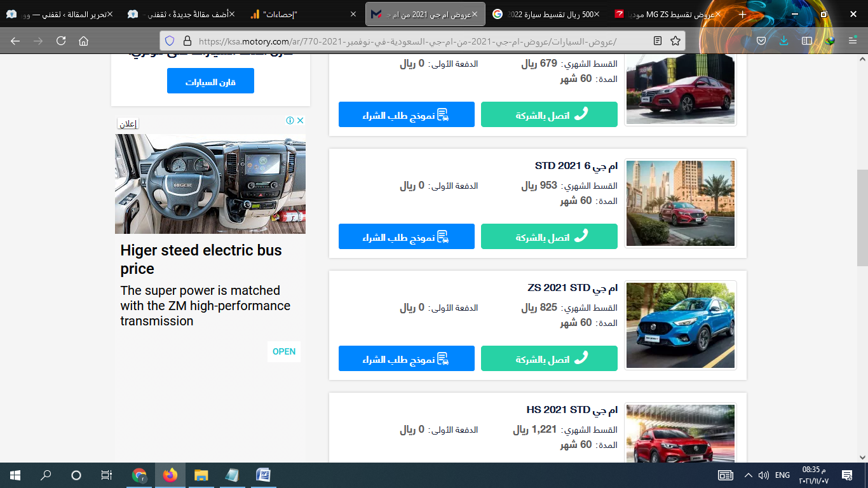The height and width of the screenshot is (488, 868).
Task: Open tracking protection shield in address bar
Action: [x=170, y=41]
